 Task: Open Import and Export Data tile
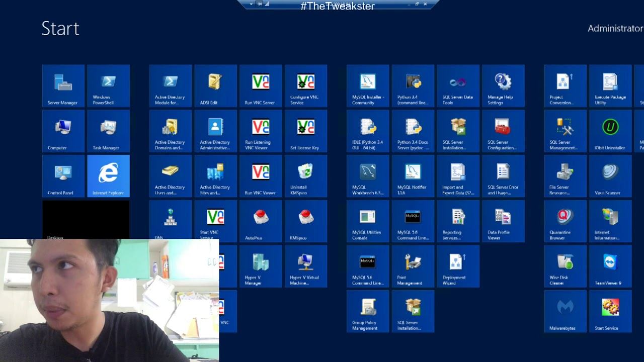coord(458,176)
